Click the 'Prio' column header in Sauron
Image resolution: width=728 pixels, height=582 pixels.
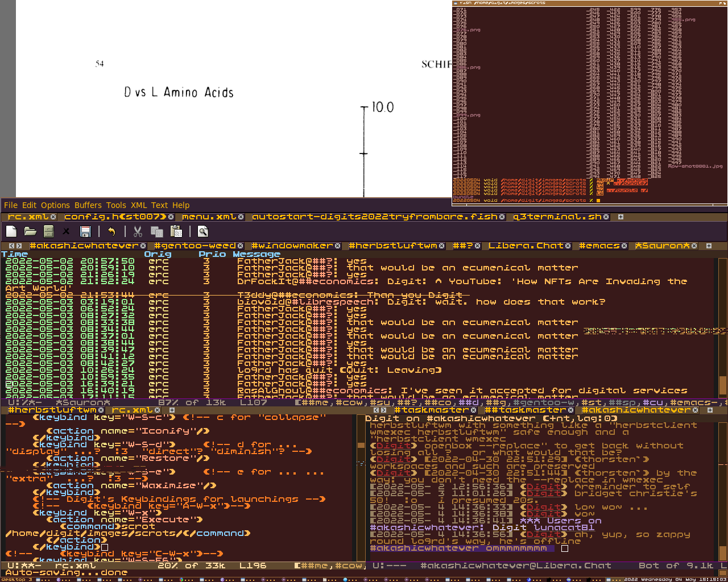point(213,254)
